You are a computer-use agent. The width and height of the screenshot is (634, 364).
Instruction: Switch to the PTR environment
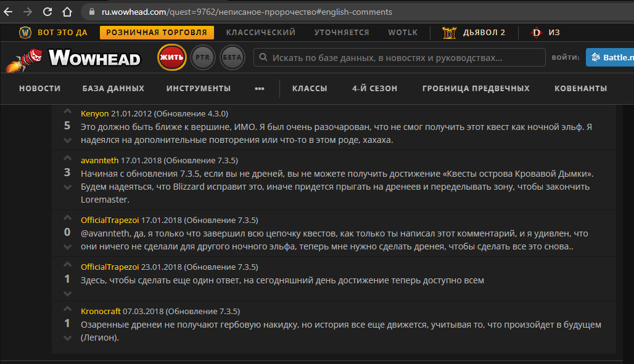202,57
